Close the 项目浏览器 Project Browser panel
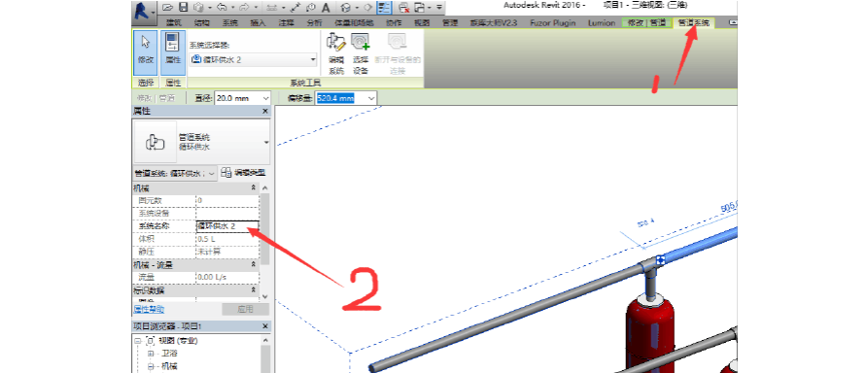 click(264, 326)
